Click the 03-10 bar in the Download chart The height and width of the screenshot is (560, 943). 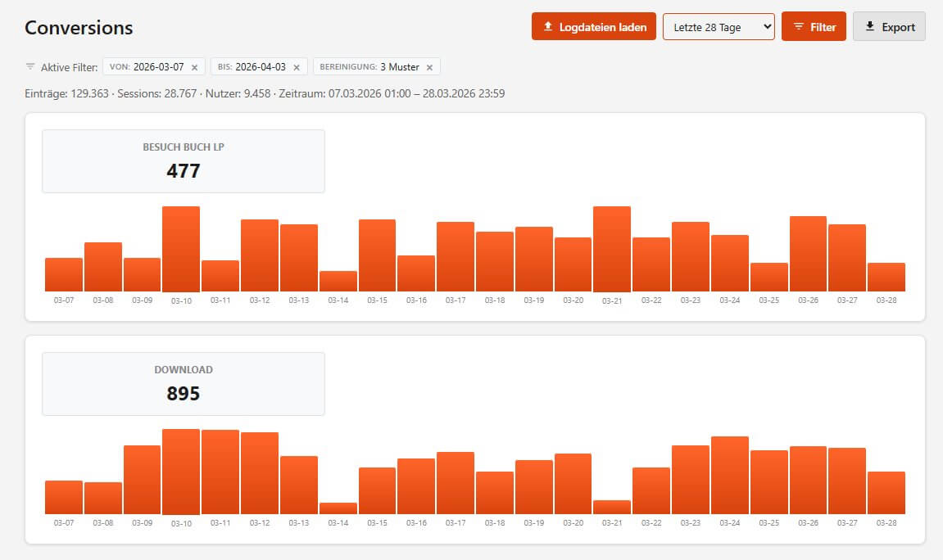pyautogui.click(x=181, y=471)
